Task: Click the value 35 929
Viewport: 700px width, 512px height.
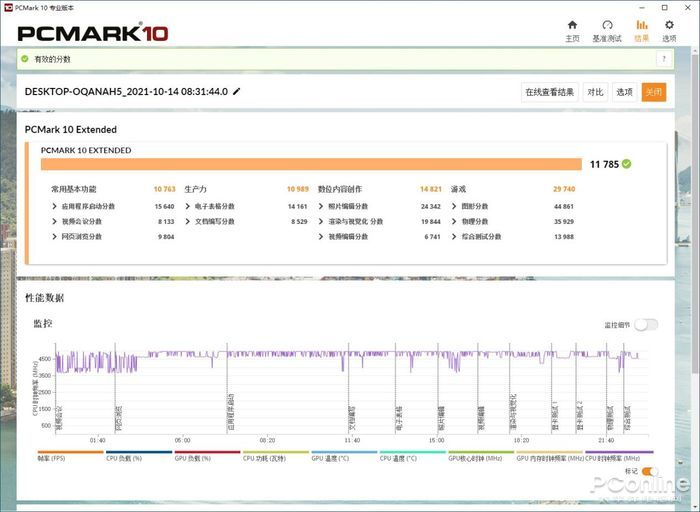Action: tap(564, 222)
